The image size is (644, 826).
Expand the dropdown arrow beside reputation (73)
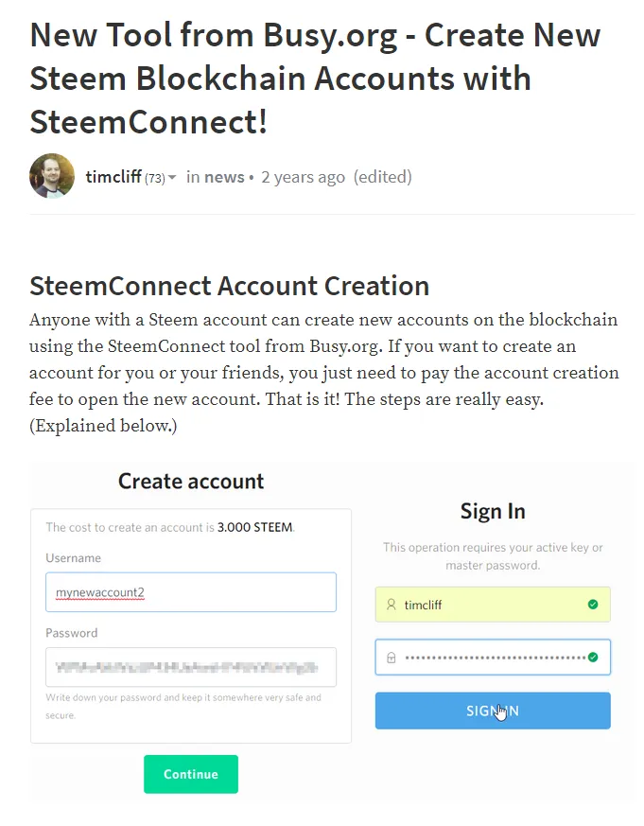(x=172, y=178)
